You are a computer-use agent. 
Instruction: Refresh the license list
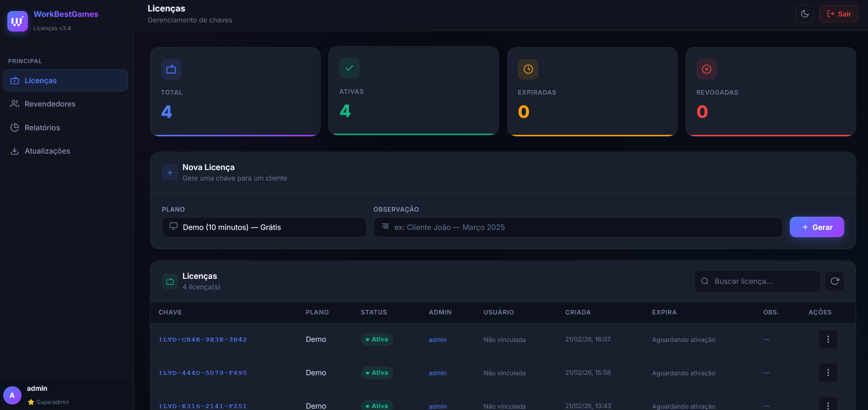pos(834,281)
